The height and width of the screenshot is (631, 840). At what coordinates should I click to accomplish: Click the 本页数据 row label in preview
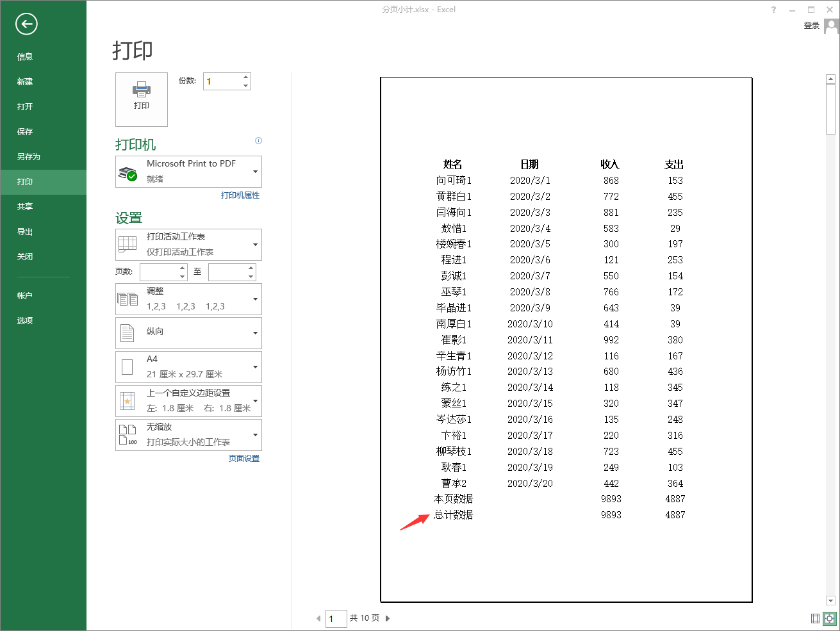[x=454, y=499]
